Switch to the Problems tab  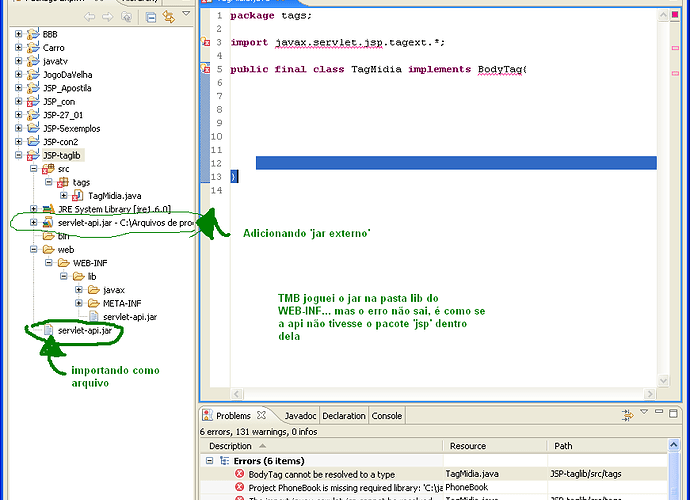coord(233,415)
